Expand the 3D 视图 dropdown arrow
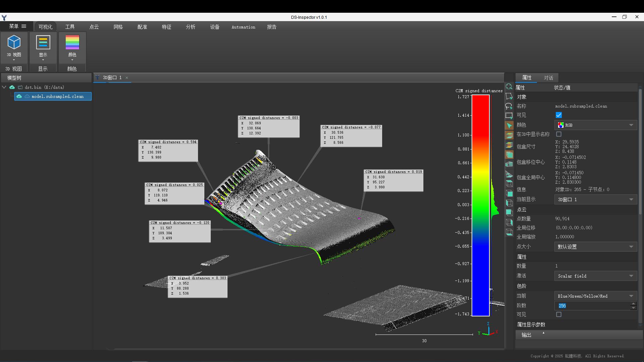This screenshot has width=644, height=362. (14, 60)
